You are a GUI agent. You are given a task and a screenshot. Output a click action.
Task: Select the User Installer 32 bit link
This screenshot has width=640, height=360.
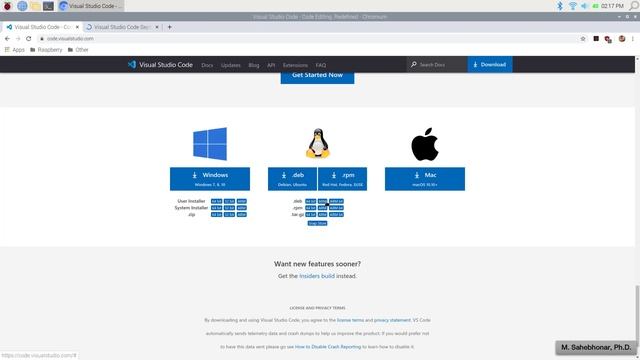pyautogui.click(x=229, y=201)
